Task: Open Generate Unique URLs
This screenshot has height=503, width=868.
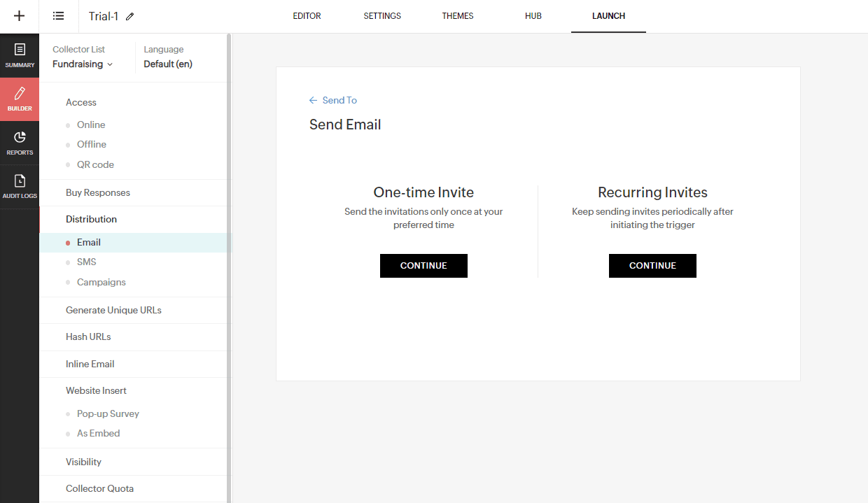Action: point(113,310)
